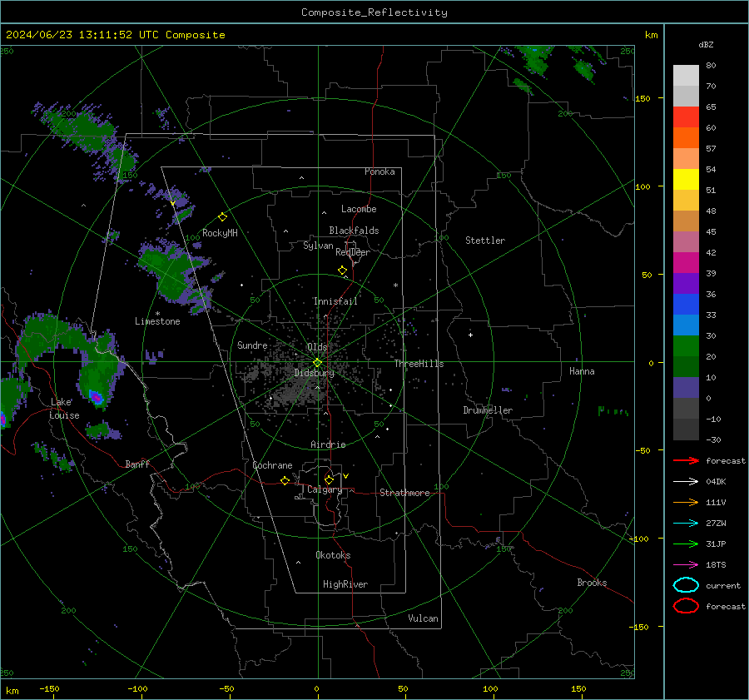Image resolution: width=749 pixels, height=700 pixels.
Task: Click the Airdrie city label
Action: (328, 444)
